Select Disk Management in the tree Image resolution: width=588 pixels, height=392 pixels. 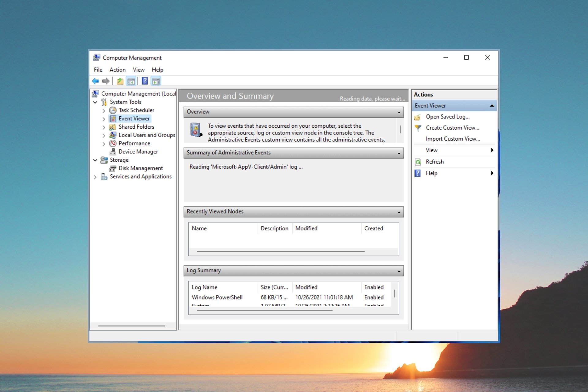point(141,168)
